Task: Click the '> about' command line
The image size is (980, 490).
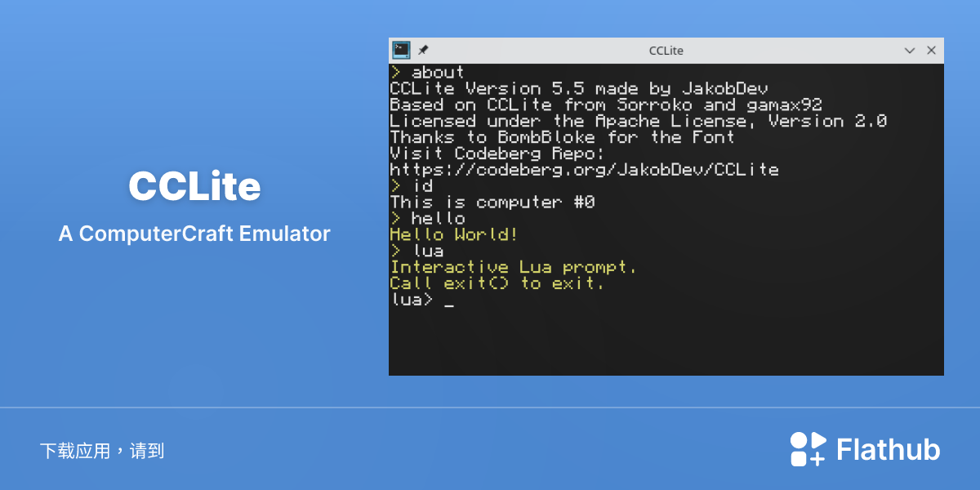Action: click(x=427, y=72)
